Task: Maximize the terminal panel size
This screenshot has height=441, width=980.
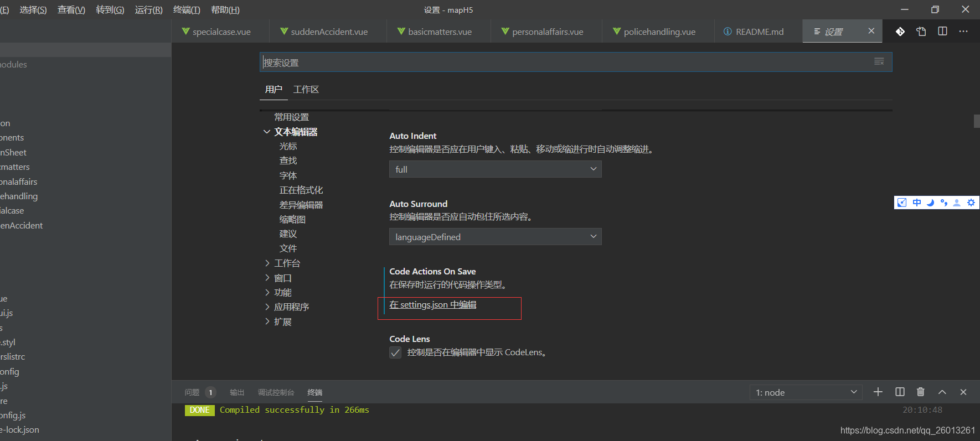Action: point(942,392)
